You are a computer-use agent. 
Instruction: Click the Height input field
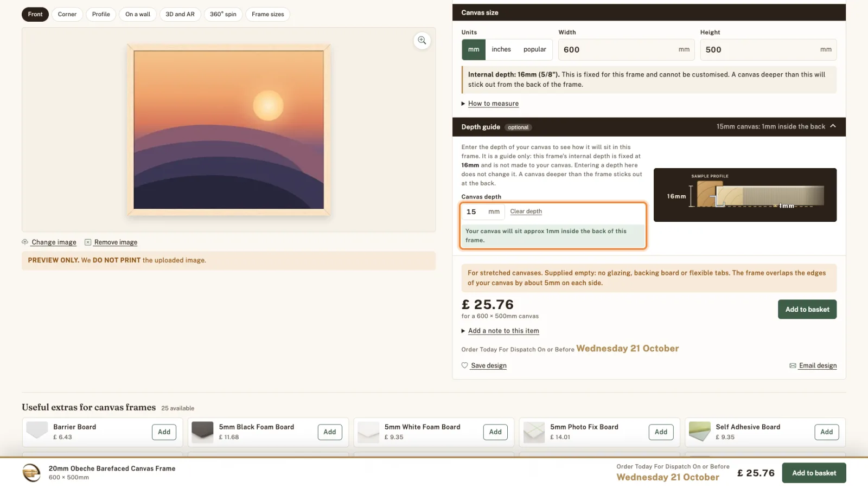(768, 49)
